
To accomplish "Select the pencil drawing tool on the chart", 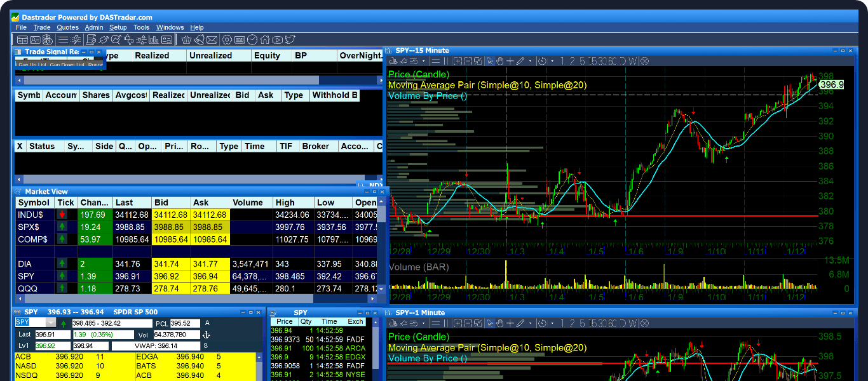I will 520,60.
